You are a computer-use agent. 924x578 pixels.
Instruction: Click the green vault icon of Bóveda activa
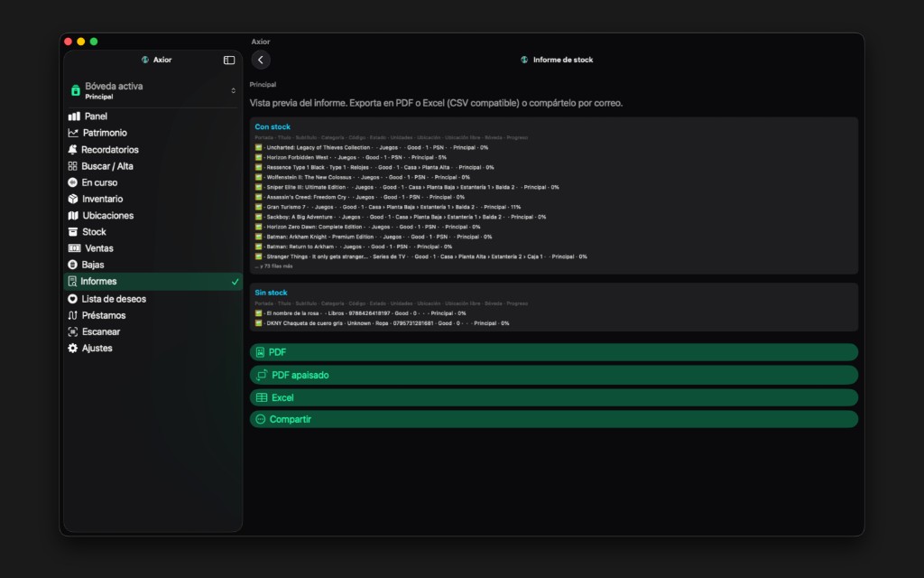pos(76,90)
